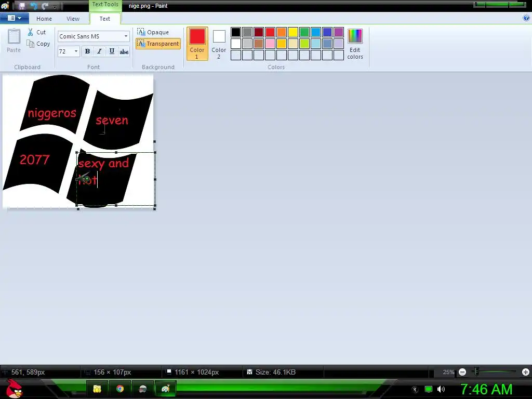Toggle italic formatting
The image size is (532, 399).
pyautogui.click(x=99, y=51)
